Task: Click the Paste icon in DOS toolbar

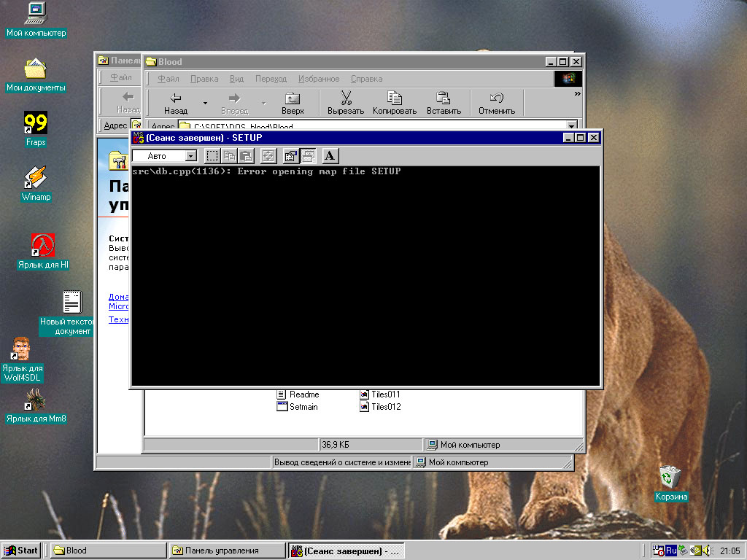Action: click(x=246, y=155)
